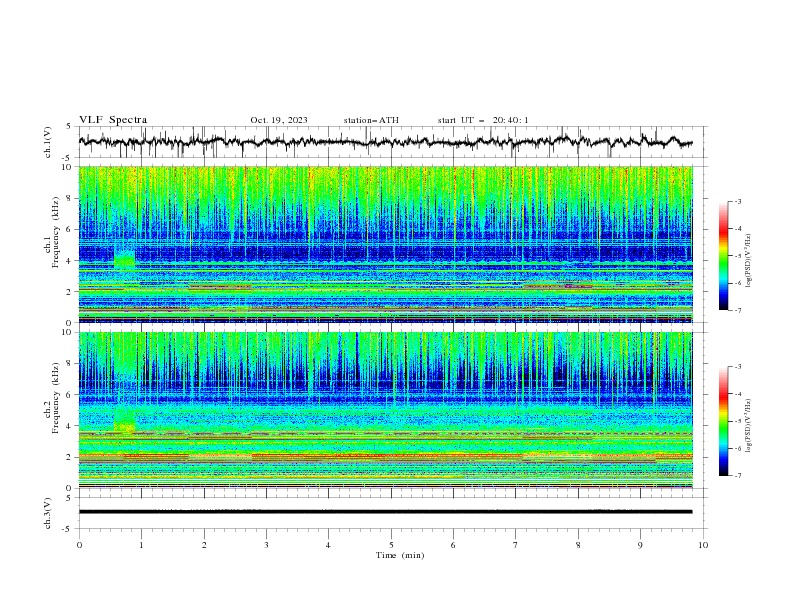Click time axis tick label "8"
Image resolution: width=792 pixels, height=612 pixels.
[x=578, y=545]
